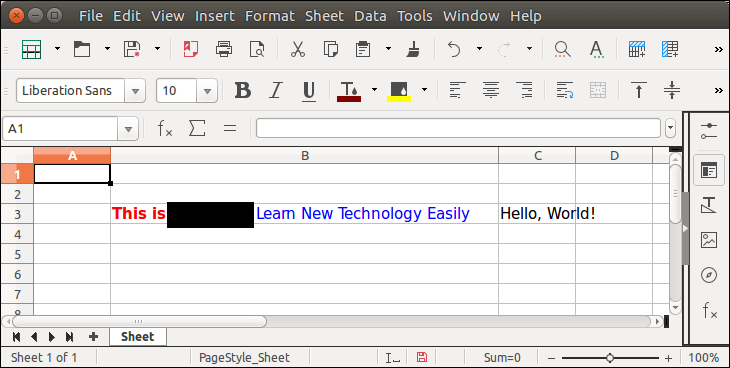The height and width of the screenshot is (368, 730).
Task: Add a new sheet with plus button
Action: (x=93, y=337)
